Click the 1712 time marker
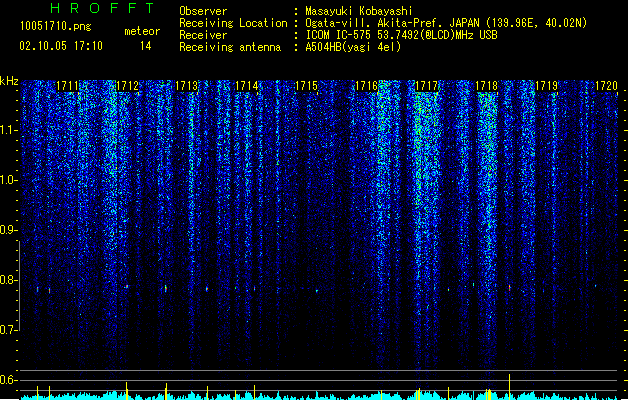This screenshot has height=400, width=629. (x=127, y=86)
